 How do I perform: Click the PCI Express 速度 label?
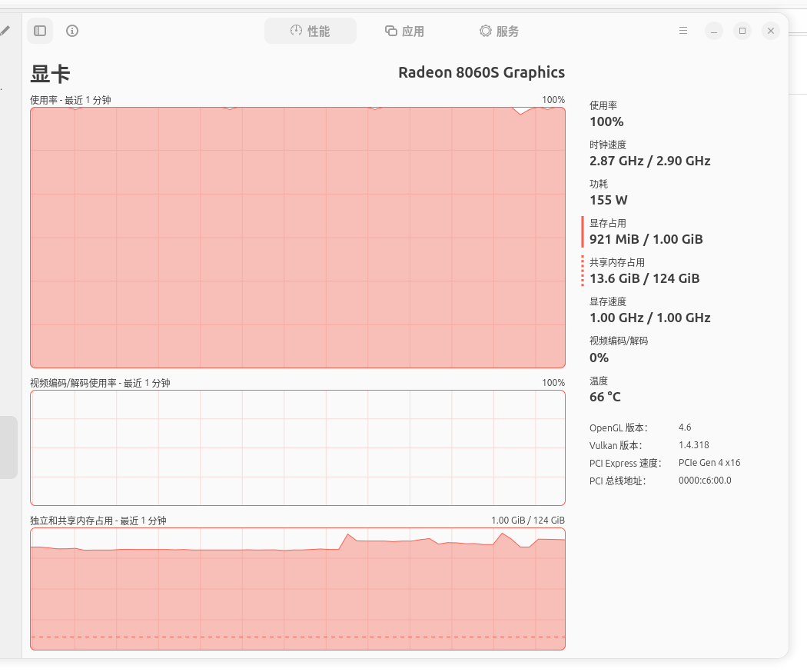click(x=626, y=463)
